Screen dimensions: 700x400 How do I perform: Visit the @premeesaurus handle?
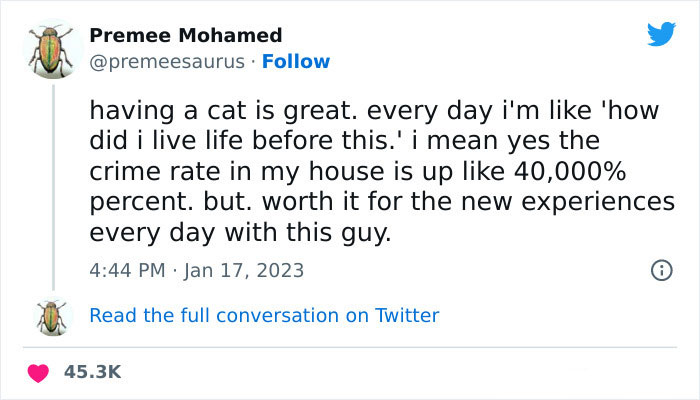(x=166, y=61)
